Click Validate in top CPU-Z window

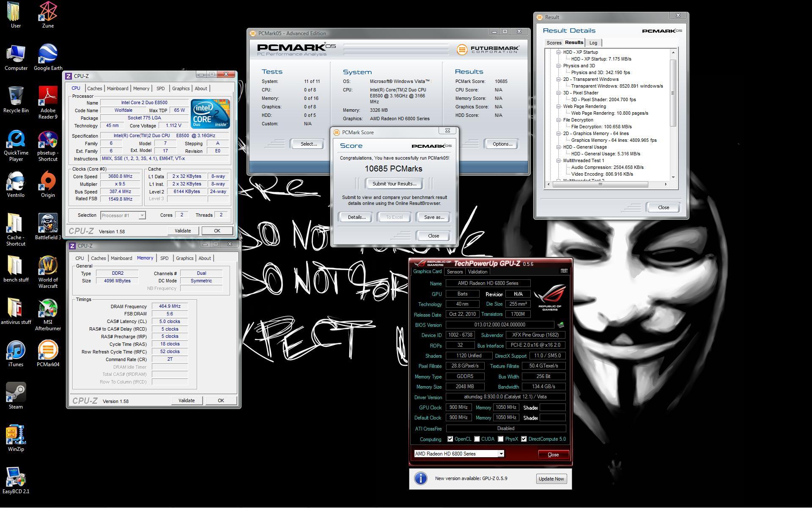pyautogui.click(x=183, y=231)
